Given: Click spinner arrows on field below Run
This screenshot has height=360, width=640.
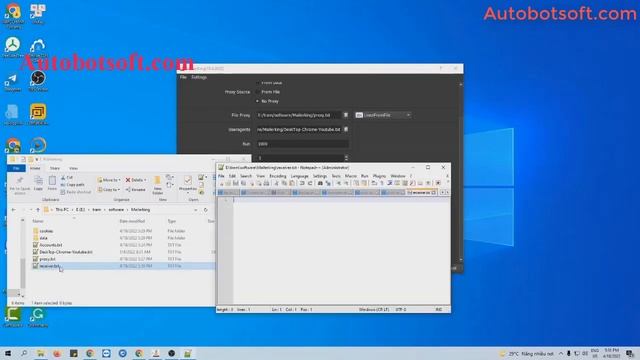Looking at the screenshot, I should 347,158.
